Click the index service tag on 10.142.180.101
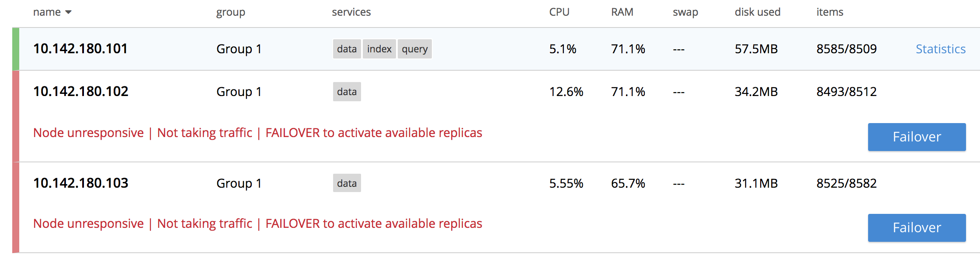The width and height of the screenshot is (980, 268). pyautogui.click(x=379, y=49)
